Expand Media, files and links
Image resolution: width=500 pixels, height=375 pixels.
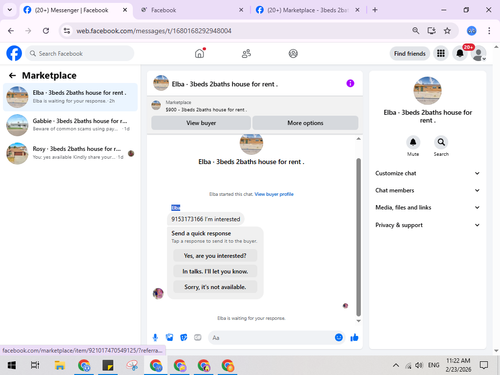[427, 207]
